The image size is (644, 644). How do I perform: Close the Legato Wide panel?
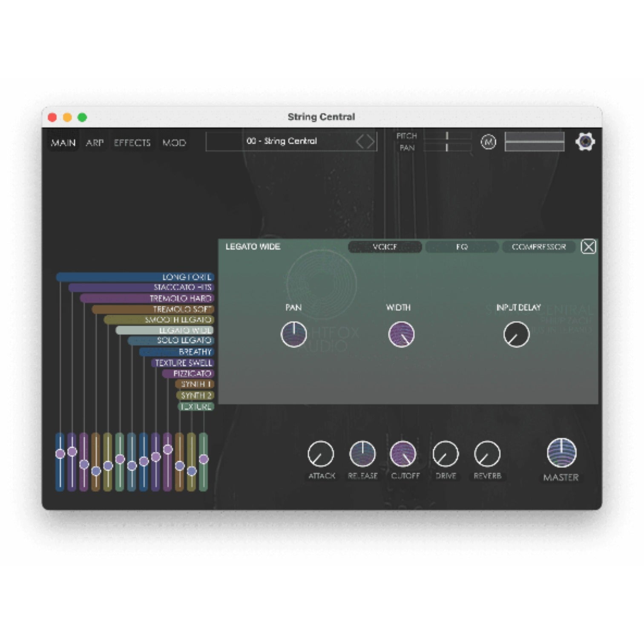click(x=588, y=247)
